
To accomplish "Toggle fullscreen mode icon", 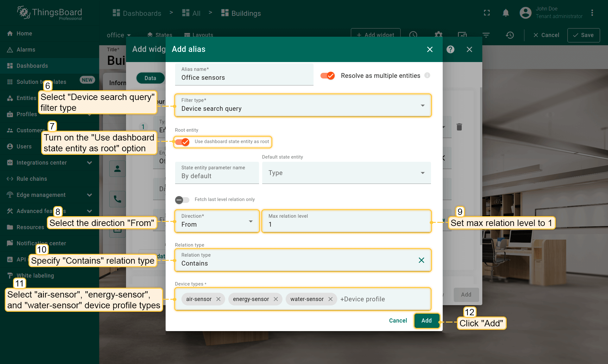I will coord(487,13).
